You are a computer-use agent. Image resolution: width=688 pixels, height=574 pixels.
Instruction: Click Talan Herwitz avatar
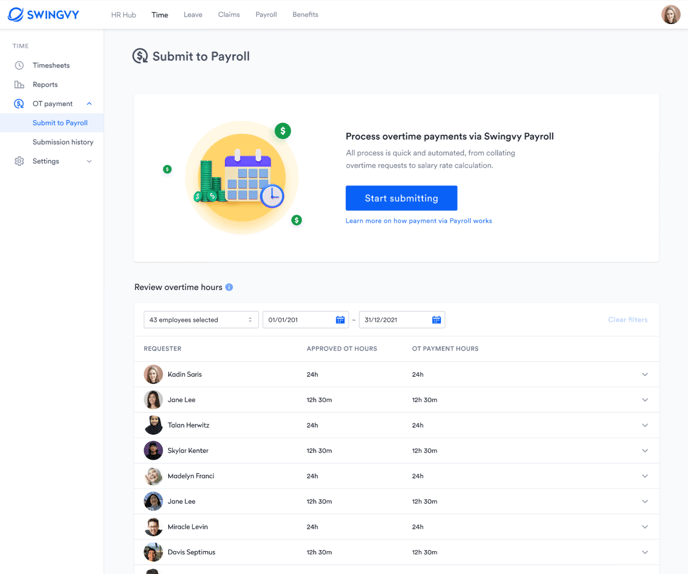153,425
